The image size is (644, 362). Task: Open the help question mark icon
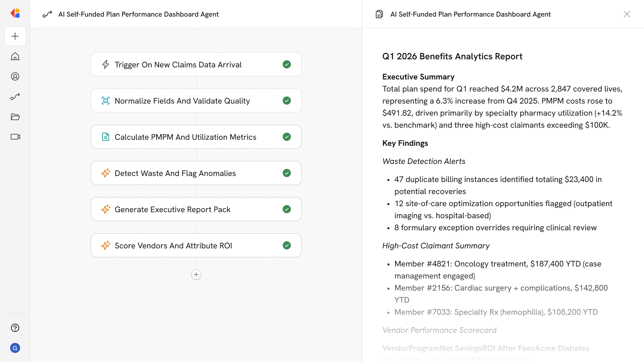15,328
